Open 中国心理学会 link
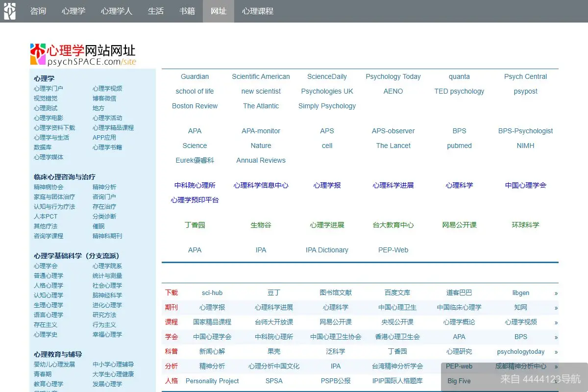This screenshot has width=588, height=392. pyautogui.click(x=525, y=185)
